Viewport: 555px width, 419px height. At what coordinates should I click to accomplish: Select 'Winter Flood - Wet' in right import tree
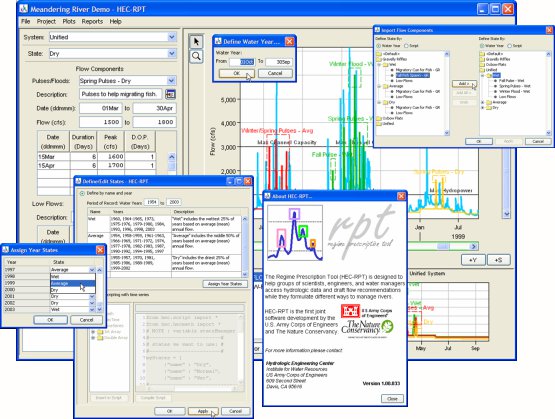[514, 91]
